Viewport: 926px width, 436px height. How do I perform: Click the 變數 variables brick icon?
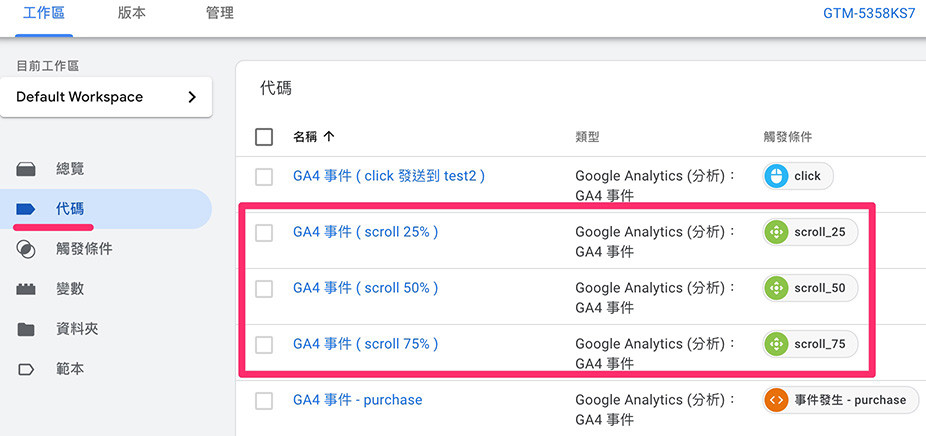26,289
